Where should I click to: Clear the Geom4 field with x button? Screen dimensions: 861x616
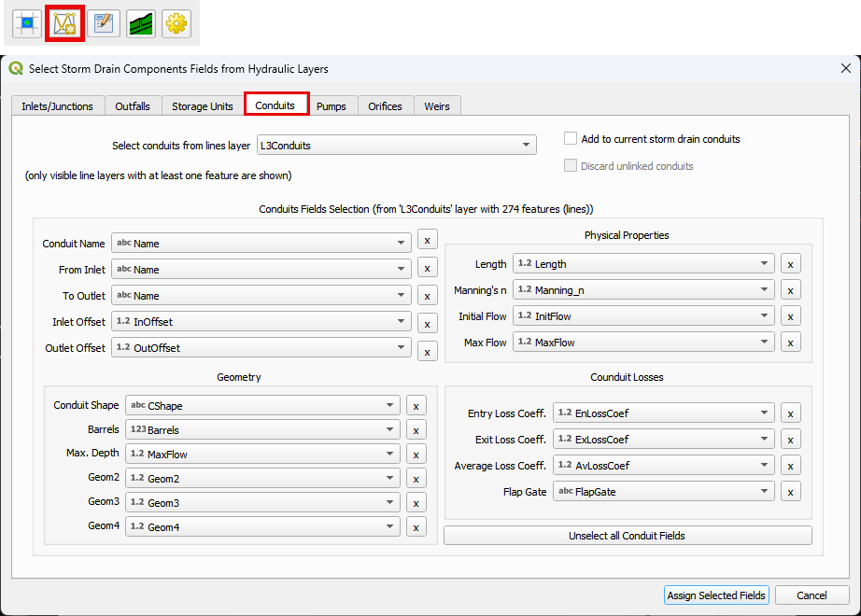pyautogui.click(x=416, y=528)
